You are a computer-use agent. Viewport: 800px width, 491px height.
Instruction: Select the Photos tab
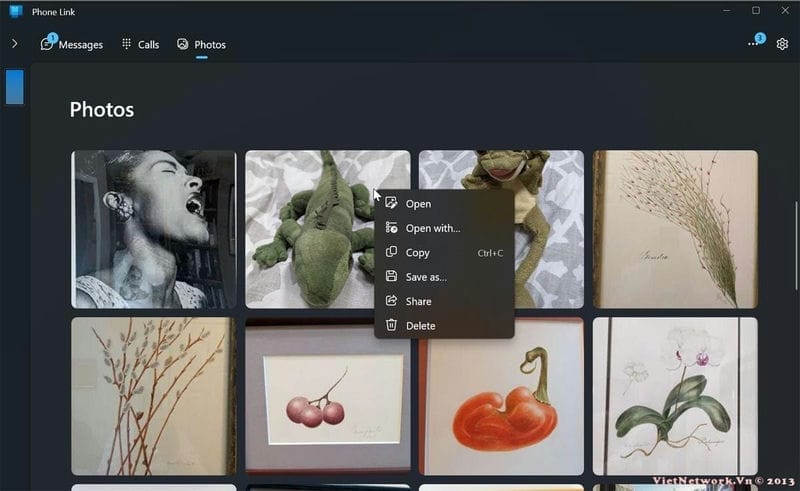pos(201,44)
